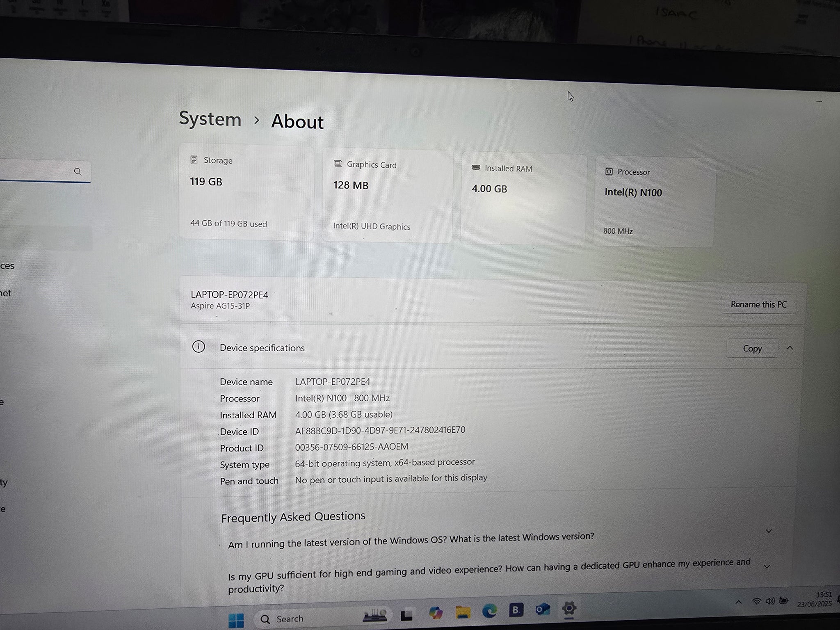Launch Copilot from the taskbar
840x630 pixels.
(x=436, y=613)
